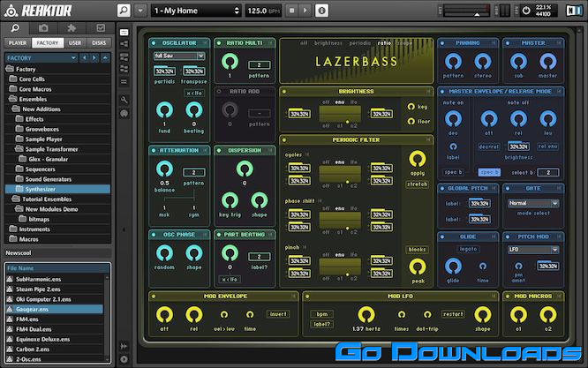588x368 pixels.
Task: Open the browser search tab icon
Action: click(15, 28)
